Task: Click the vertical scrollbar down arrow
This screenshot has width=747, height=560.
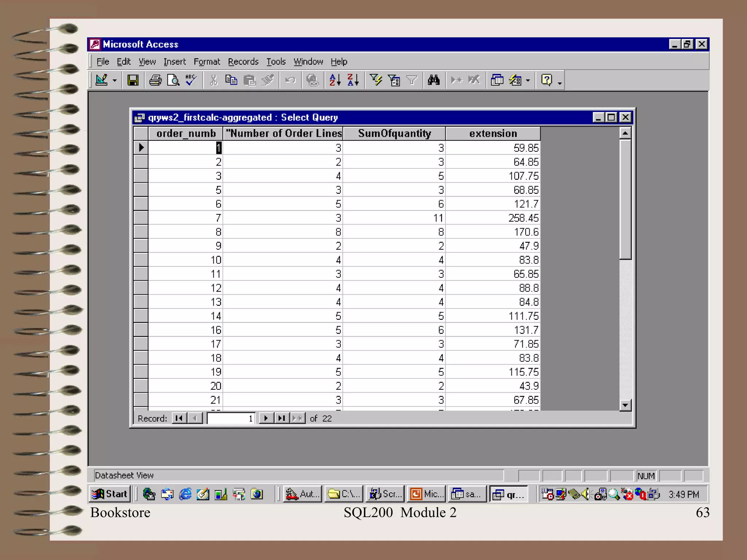Action: 625,405
